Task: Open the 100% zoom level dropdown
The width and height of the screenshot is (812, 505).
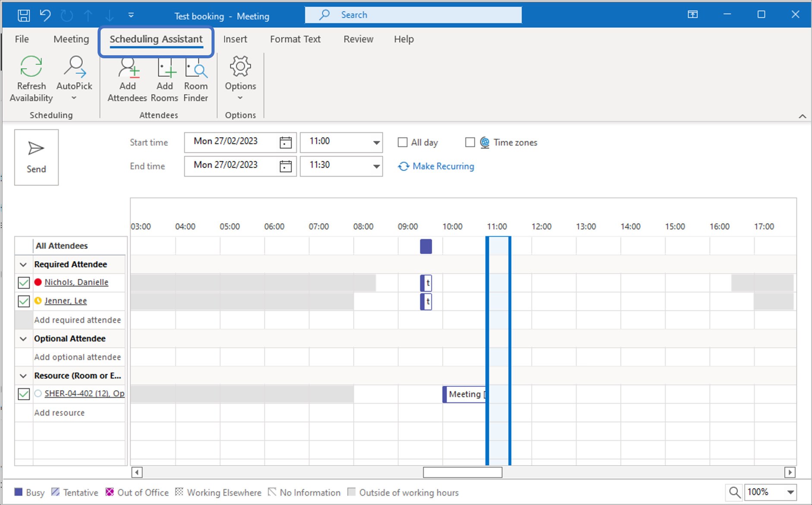Action: tap(790, 492)
